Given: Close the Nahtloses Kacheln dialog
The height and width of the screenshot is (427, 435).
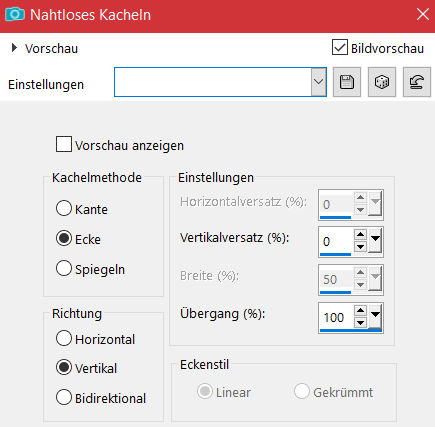Looking at the screenshot, I should click(x=423, y=15).
